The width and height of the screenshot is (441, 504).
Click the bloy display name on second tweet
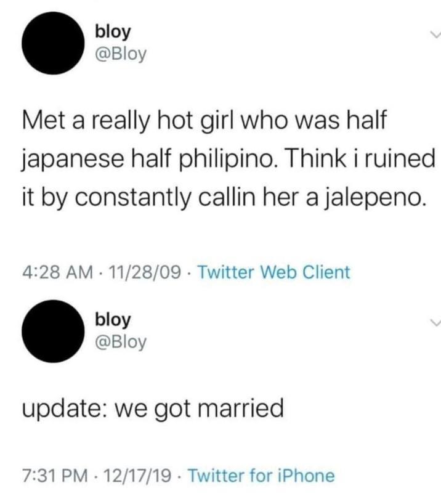point(113,320)
